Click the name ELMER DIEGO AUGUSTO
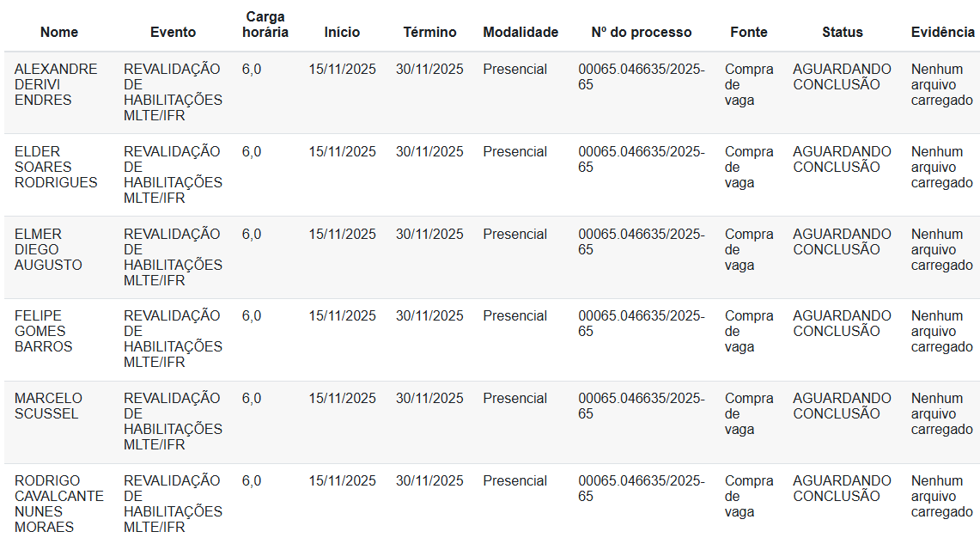Image resolution: width=980 pixels, height=550 pixels. tap(49, 249)
